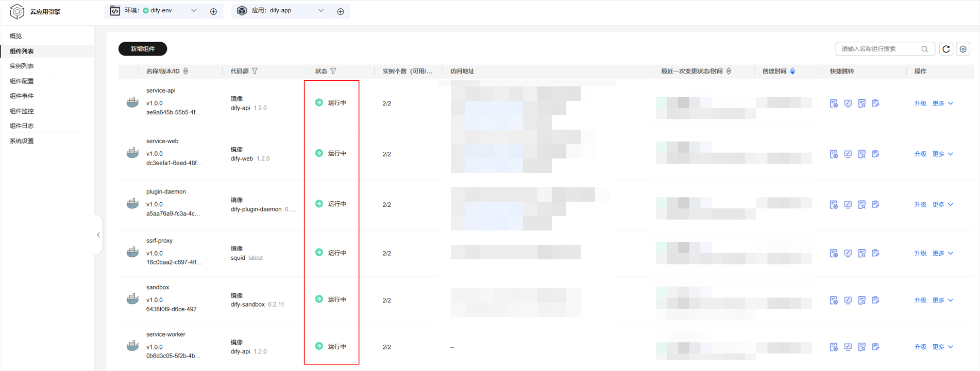
Task: Click the refresh icon beside search
Action: coord(946,49)
